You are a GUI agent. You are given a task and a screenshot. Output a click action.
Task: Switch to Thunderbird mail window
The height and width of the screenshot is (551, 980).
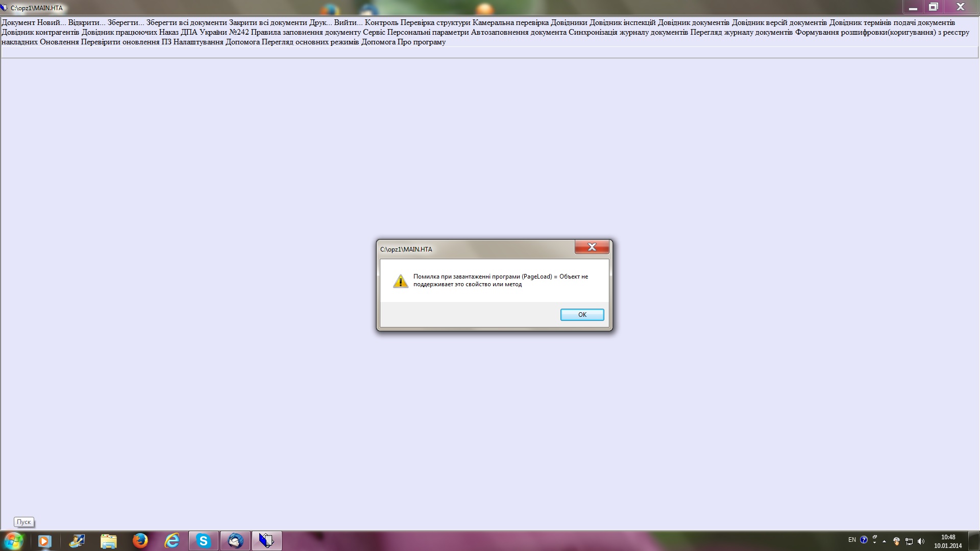tap(235, 541)
